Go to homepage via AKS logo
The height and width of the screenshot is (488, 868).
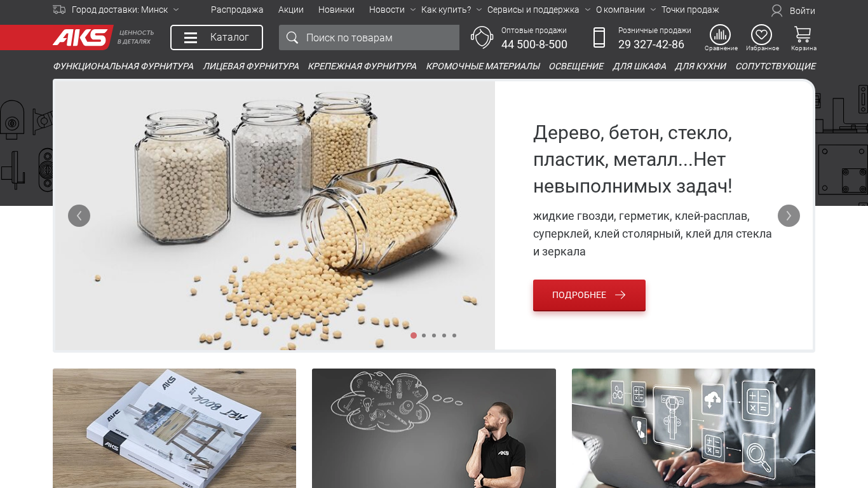[x=81, y=37]
